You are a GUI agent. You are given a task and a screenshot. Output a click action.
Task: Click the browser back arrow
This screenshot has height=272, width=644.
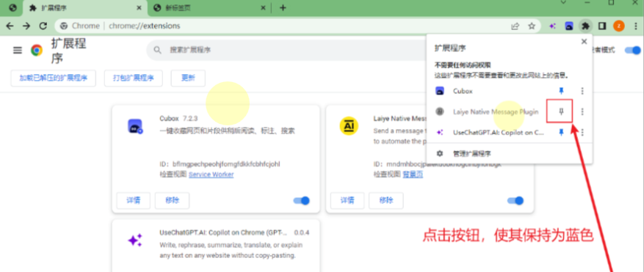pos(10,26)
